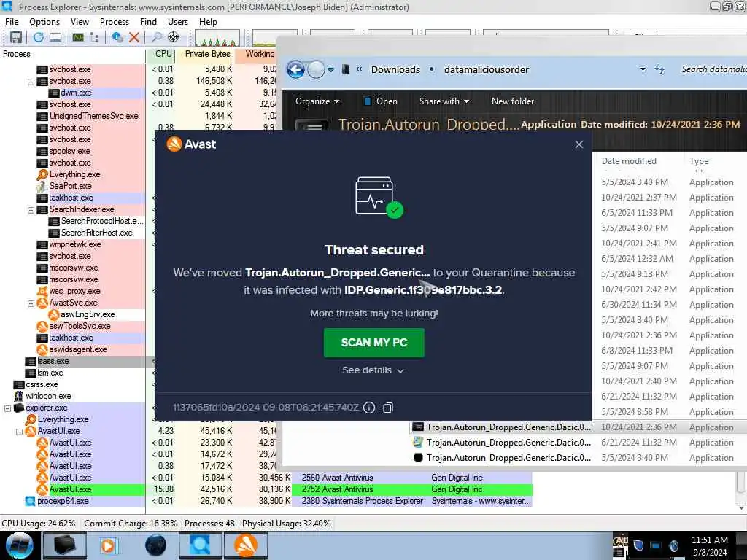This screenshot has width=747, height=560.
Task: Collapse the svchost.exe tree containing dwm.exe
Action: [x=31, y=82]
